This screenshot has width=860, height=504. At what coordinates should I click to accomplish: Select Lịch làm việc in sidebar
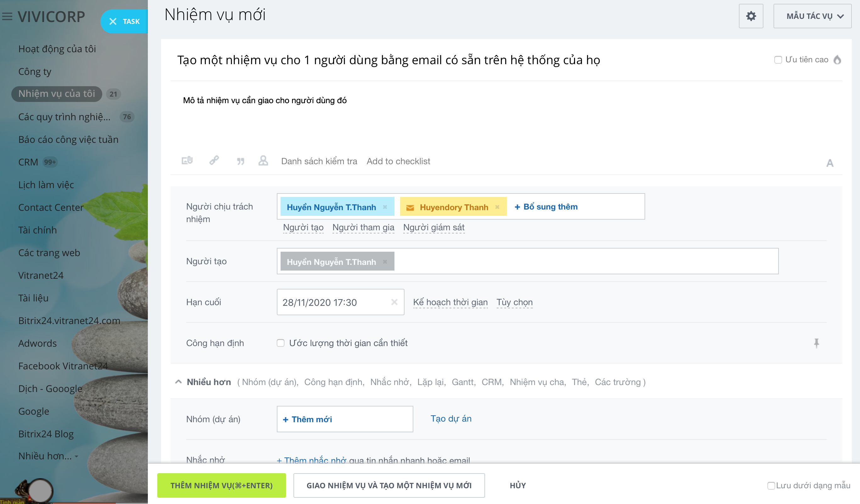pyautogui.click(x=46, y=185)
